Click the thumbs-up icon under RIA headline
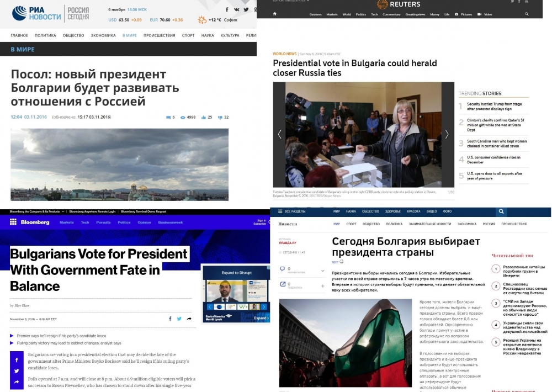This screenshot has width=552, height=392. tap(203, 117)
